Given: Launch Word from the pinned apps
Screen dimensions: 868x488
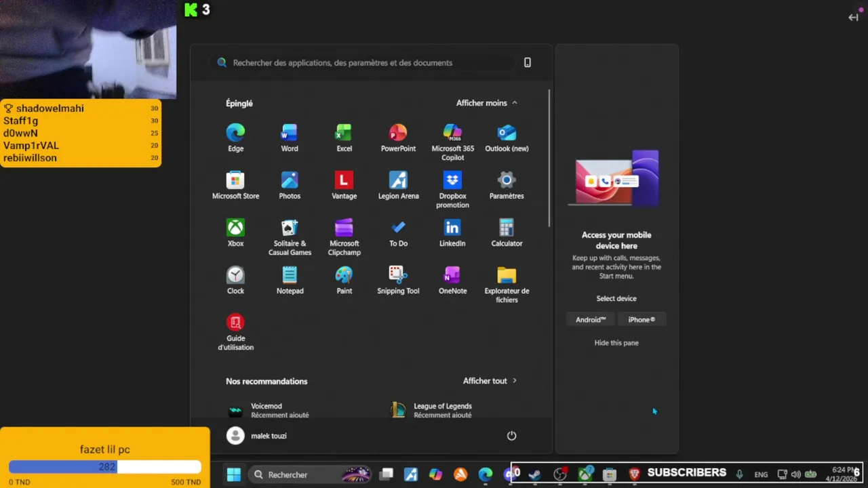Looking at the screenshot, I should click(290, 138).
